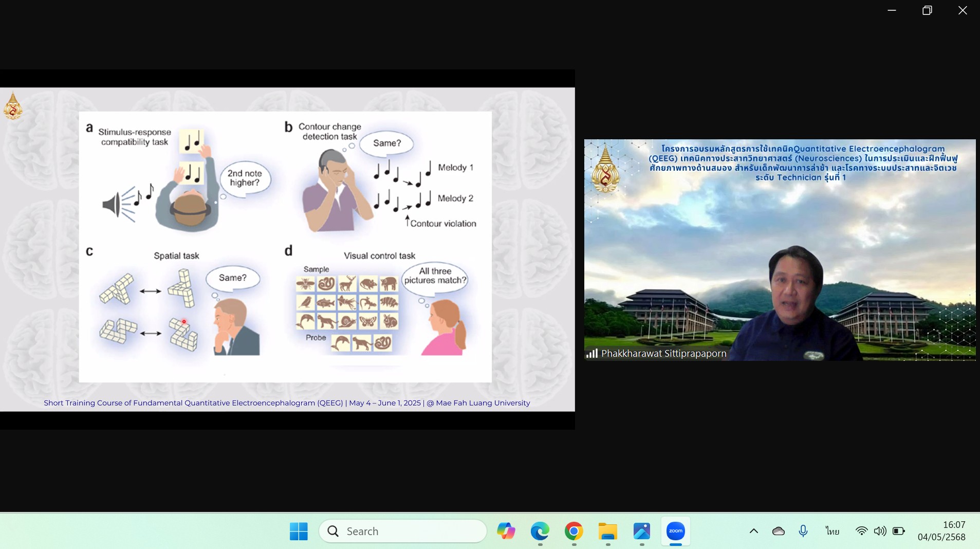The image size is (980, 549).
Task: Open the clock and date 04/05/2568 flyout
Action: click(941, 531)
